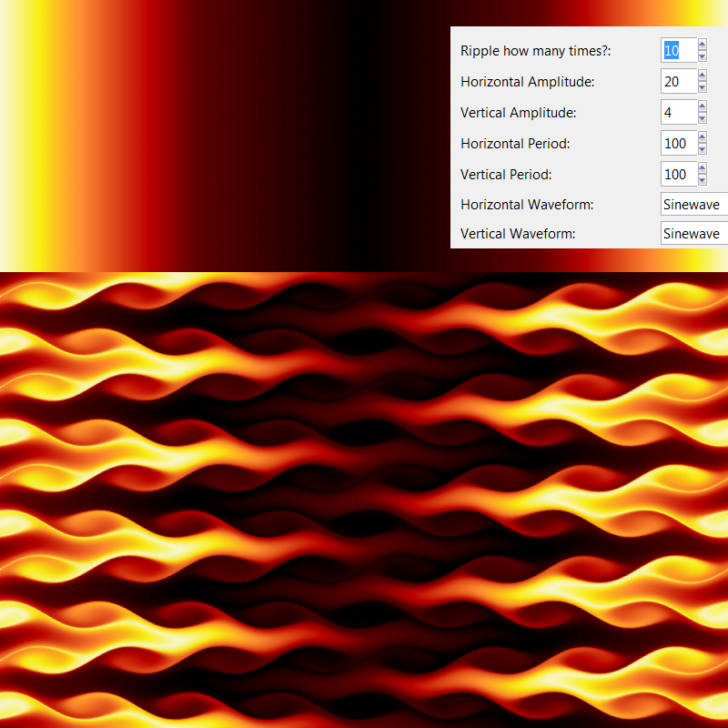This screenshot has width=728, height=728.
Task: Increase the Ripple how many times value
Action: click(702, 45)
